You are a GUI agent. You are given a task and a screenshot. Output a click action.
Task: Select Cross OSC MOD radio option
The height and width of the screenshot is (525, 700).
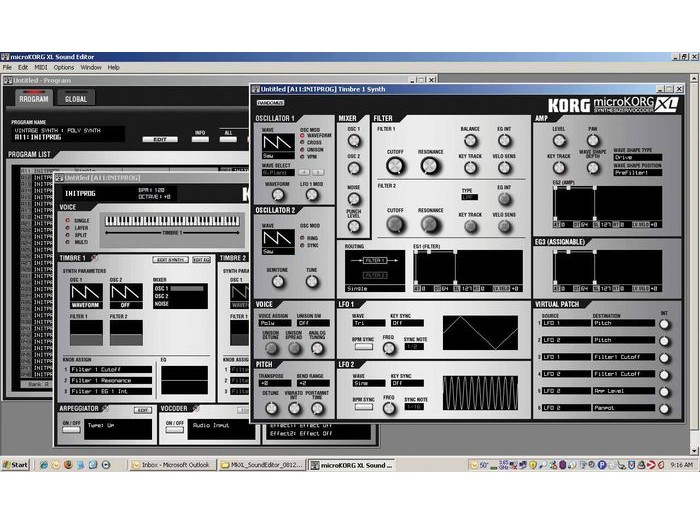(302, 142)
